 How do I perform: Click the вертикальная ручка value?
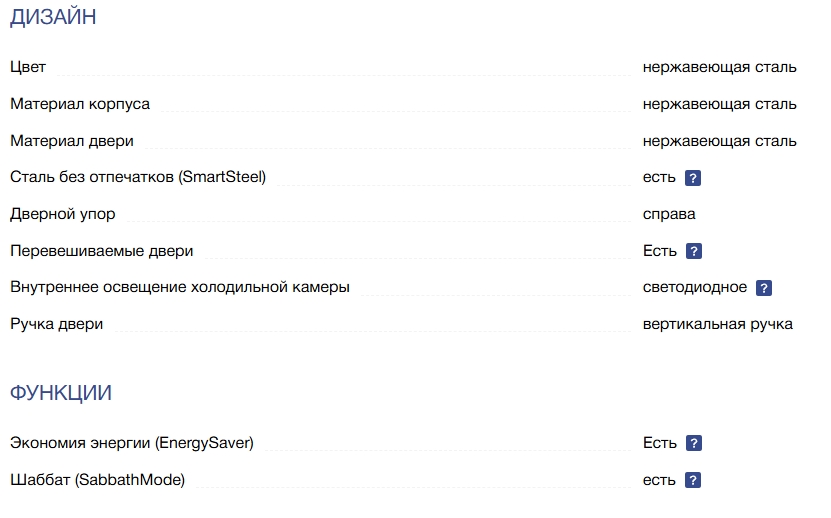point(718,324)
